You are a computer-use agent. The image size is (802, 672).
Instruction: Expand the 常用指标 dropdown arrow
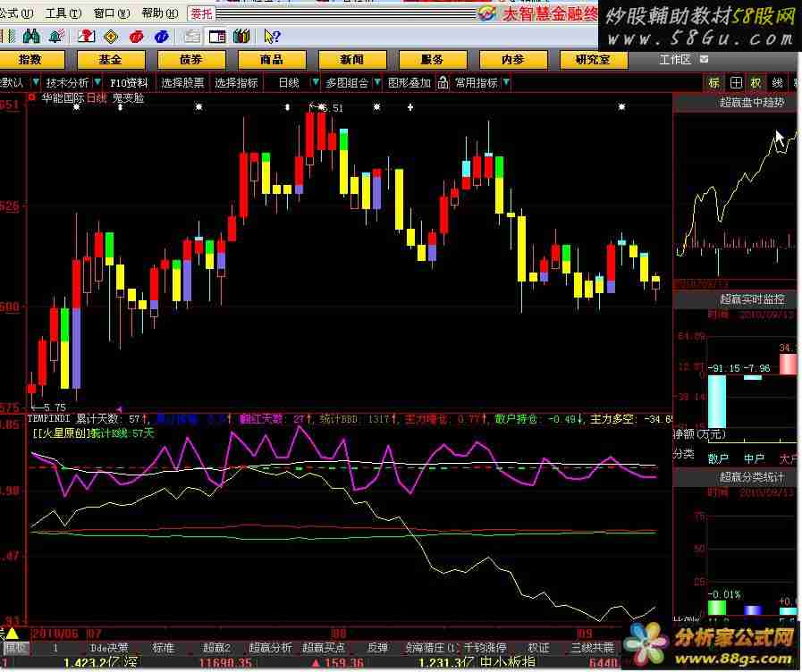click(506, 81)
